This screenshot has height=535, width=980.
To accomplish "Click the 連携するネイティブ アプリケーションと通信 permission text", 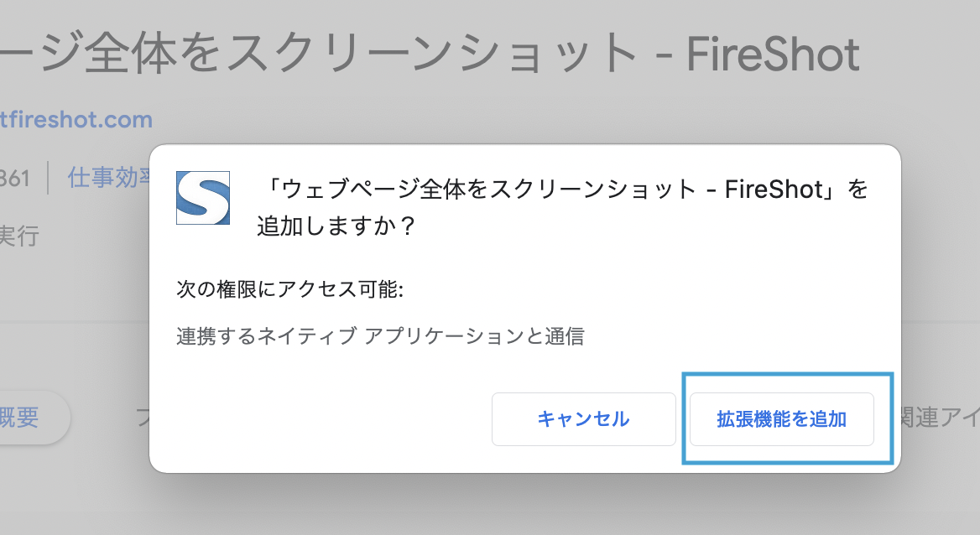I will (380, 336).
